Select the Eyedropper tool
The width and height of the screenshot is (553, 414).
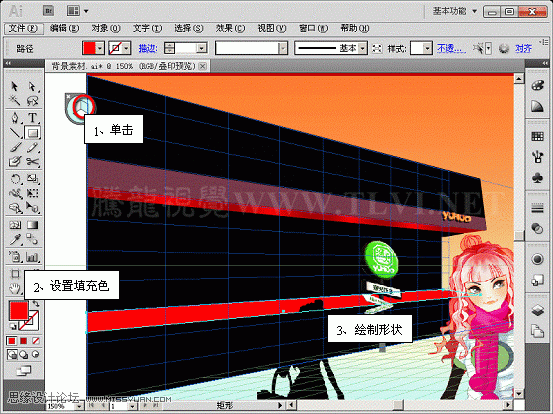(15, 239)
